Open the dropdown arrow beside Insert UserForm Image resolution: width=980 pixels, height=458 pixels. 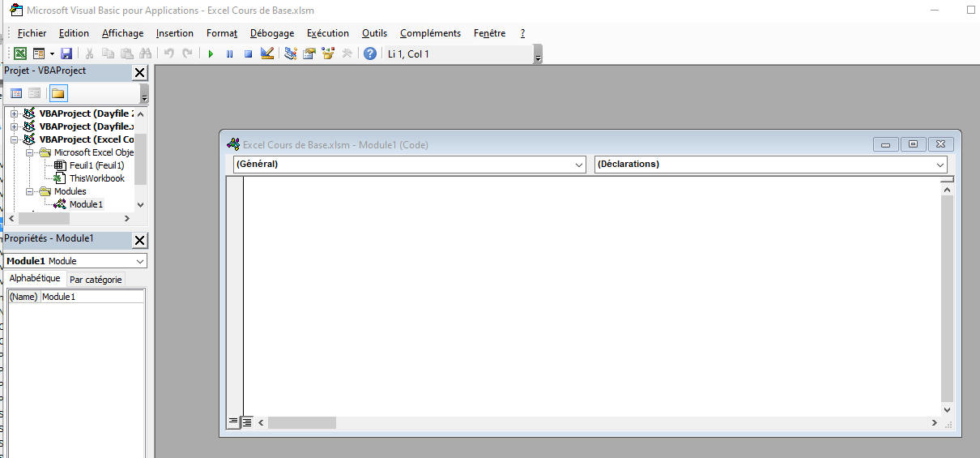[x=51, y=54]
